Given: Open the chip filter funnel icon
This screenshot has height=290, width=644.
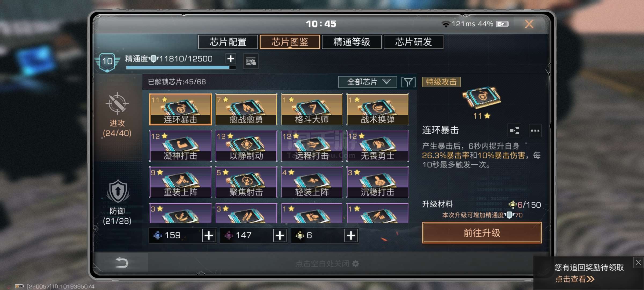Looking at the screenshot, I should pos(408,82).
